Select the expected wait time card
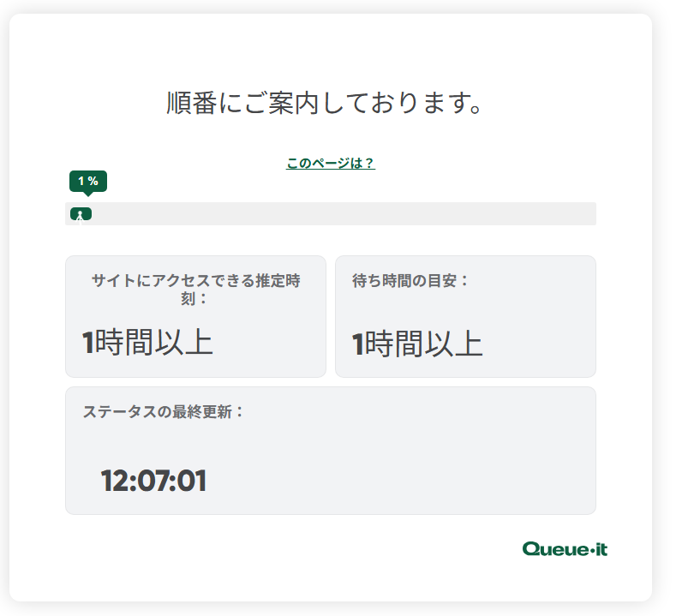Image resolution: width=694 pixels, height=616 pixels. point(465,316)
